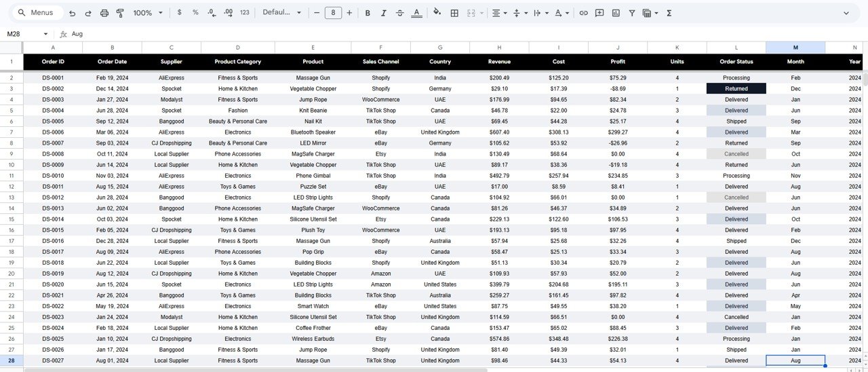This screenshot has height=372, width=868.
Task: Click the Sales Channel header cell
Action: tap(380, 62)
